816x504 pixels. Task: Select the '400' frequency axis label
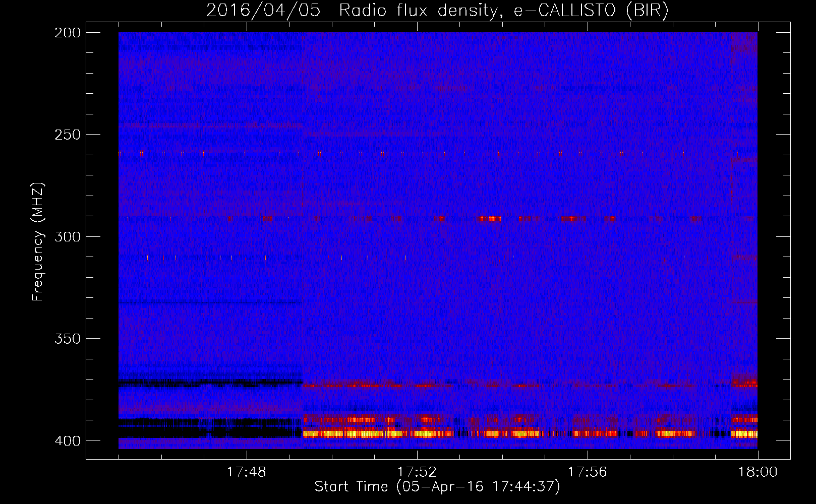click(67, 440)
